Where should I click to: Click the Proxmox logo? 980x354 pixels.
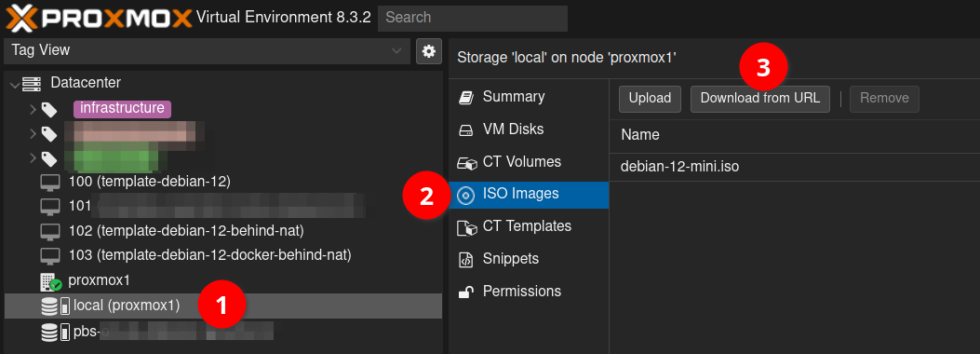[100, 18]
